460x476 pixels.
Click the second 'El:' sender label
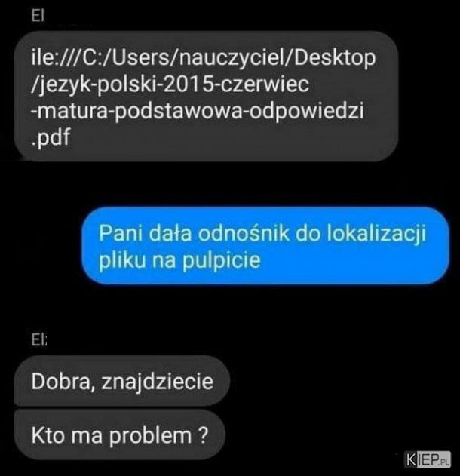(39, 341)
